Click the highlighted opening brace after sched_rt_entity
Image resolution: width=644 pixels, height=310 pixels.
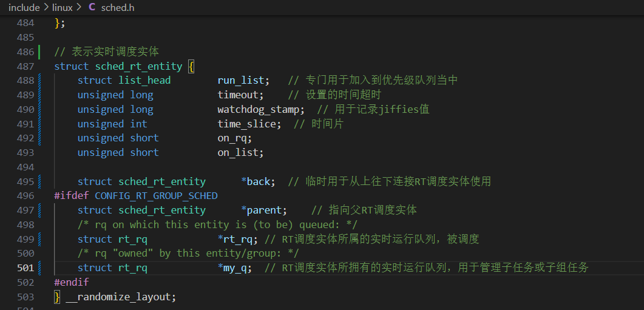coord(191,66)
